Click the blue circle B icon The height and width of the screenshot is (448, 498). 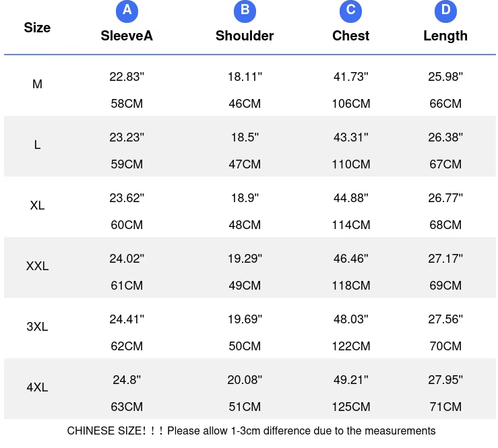pyautogui.click(x=245, y=10)
